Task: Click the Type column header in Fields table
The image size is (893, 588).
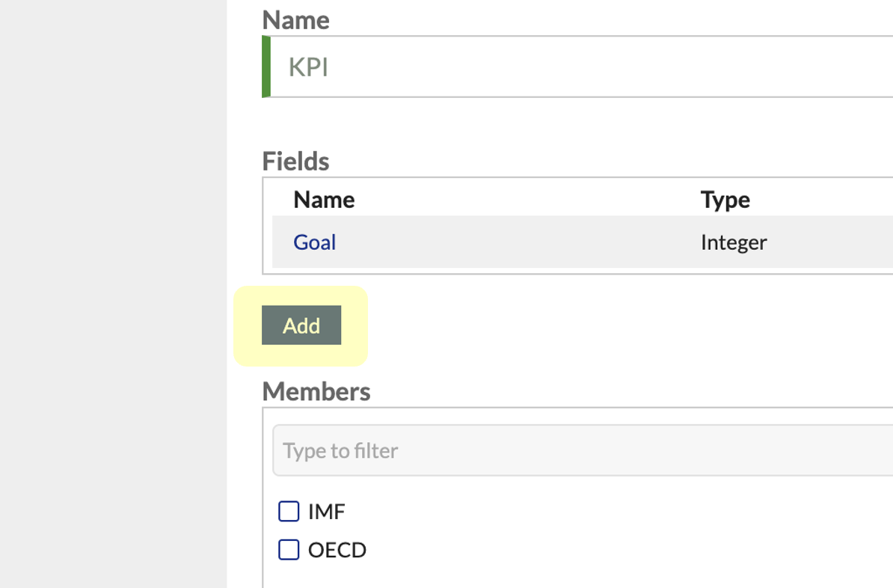Action: point(725,200)
